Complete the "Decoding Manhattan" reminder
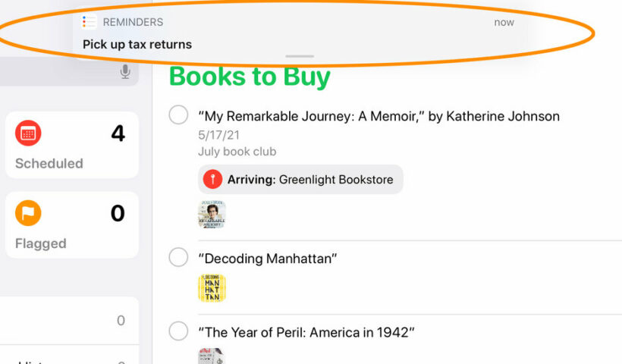 178,258
